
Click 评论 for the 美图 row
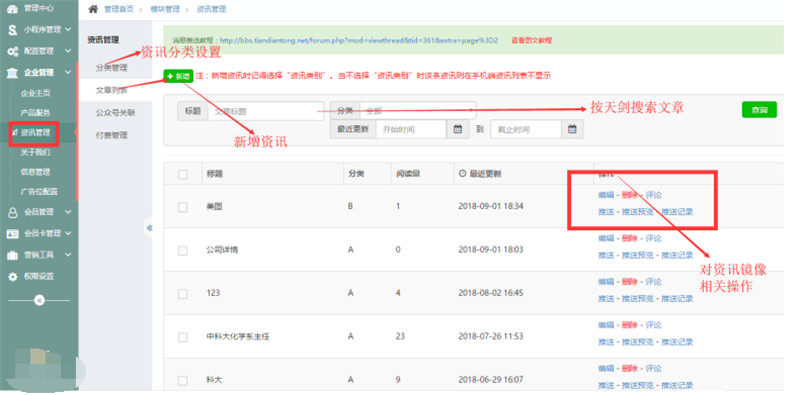coord(654,195)
